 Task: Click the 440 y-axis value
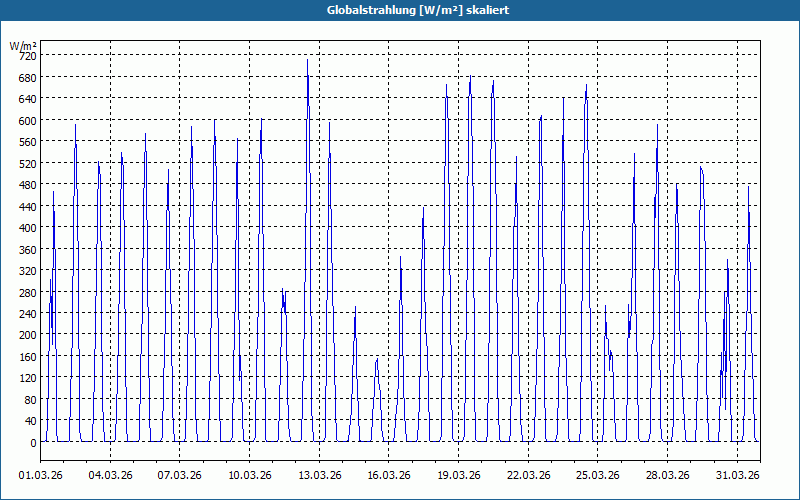click(27, 206)
